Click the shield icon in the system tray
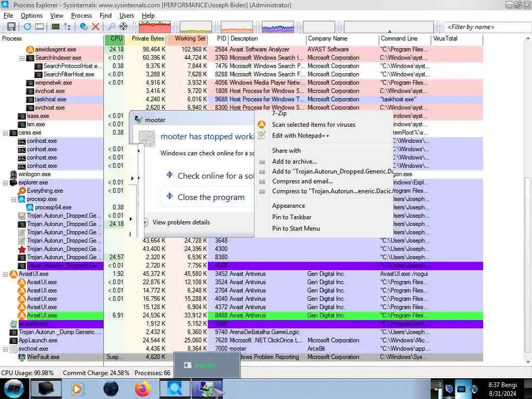This screenshot has width=532, height=399. coord(449,389)
